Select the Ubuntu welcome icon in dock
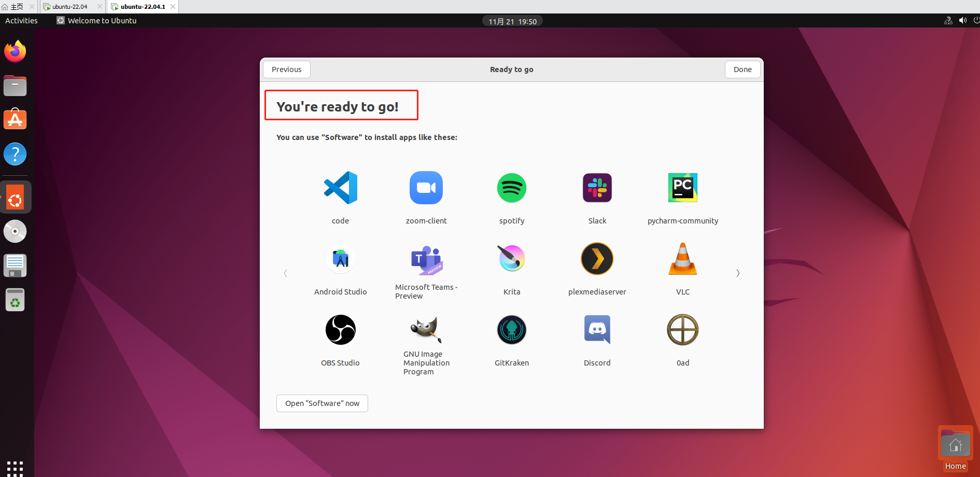980x477 pixels. [16, 198]
